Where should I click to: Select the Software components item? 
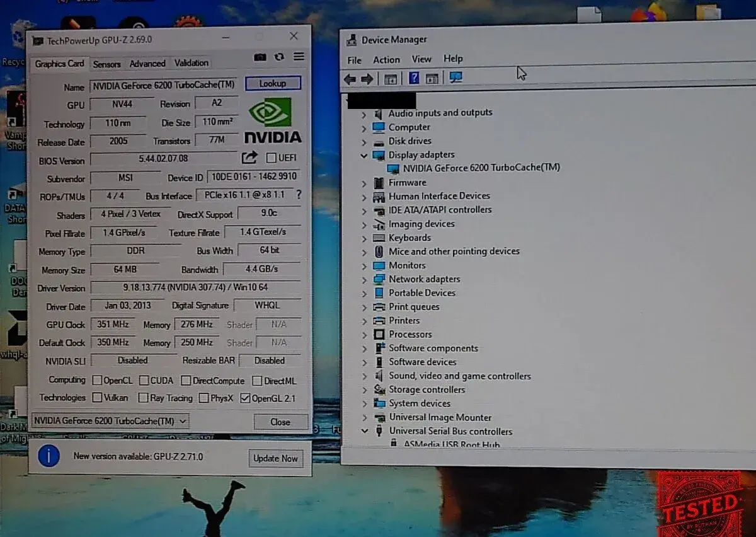[433, 349]
